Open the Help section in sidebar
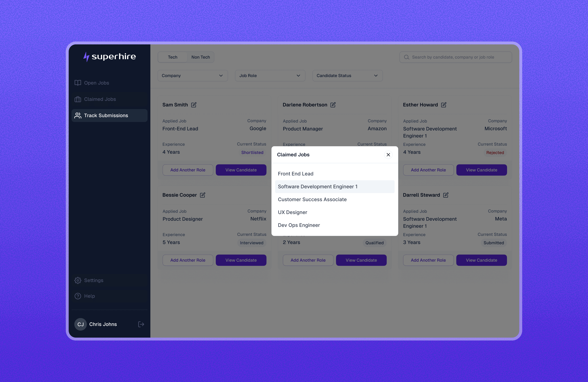 click(89, 296)
